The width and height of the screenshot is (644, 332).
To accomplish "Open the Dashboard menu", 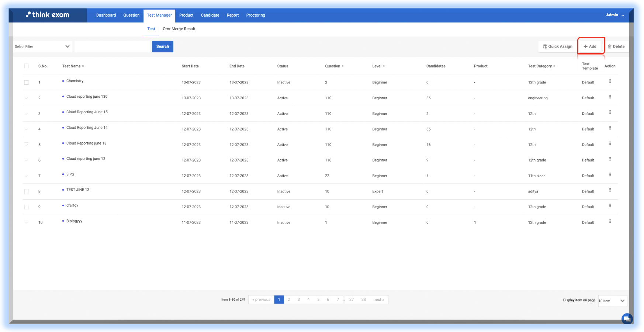I will click(x=106, y=15).
